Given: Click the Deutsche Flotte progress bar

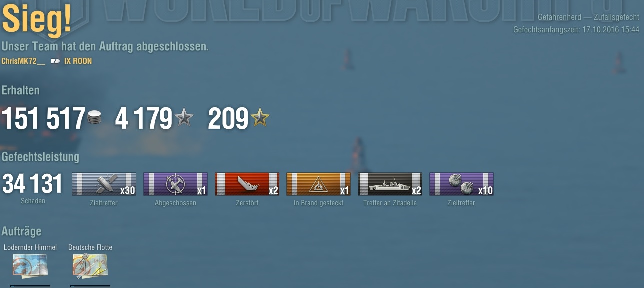Looking at the screenshot, I should (x=90, y=286).
